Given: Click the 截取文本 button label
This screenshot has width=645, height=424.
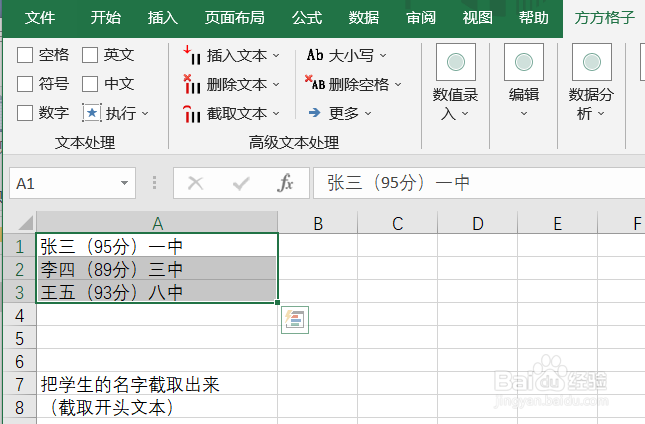Looking at the screenshot, I should pyautogui.click(x=237, y=114).
